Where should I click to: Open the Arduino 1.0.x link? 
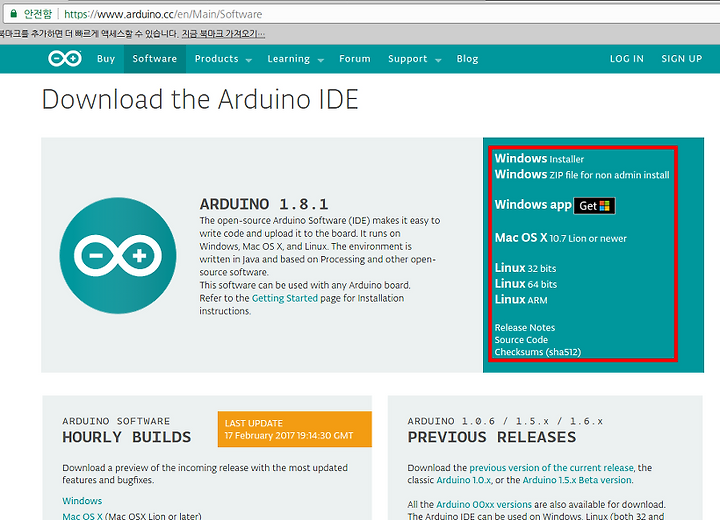(463, 480)
